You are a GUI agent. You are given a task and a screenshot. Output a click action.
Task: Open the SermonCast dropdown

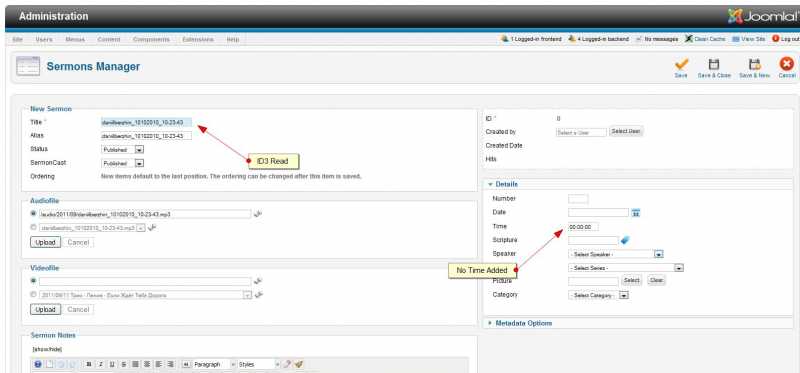[122, 164]
